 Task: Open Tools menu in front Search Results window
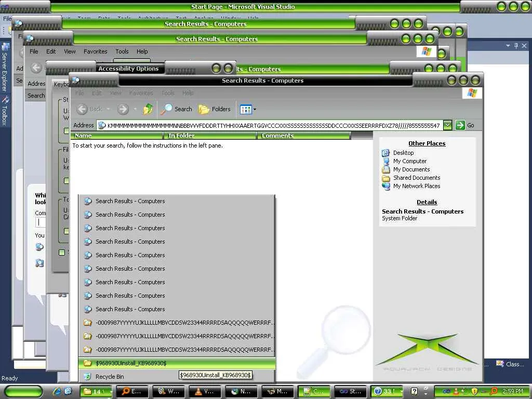168,92
